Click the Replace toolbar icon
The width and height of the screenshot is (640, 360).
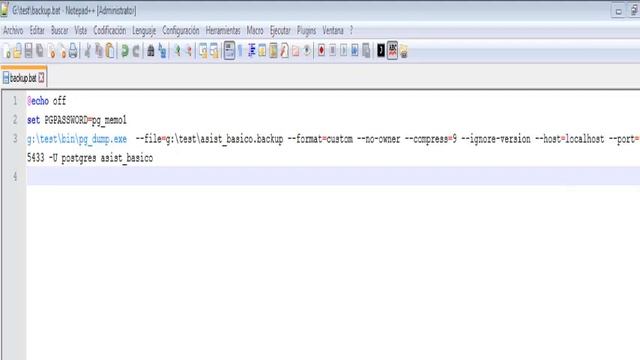click(162, 51)
